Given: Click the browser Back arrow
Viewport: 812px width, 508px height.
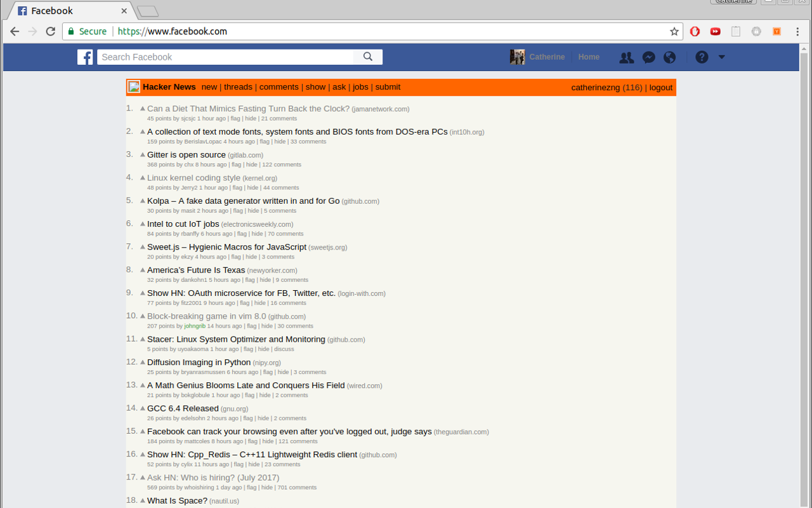Looking at the screenshot, I should pos(15,31).
